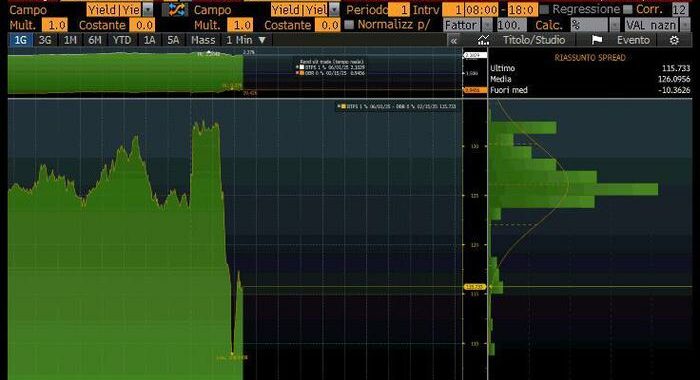
Task: Select the 3G range tab
Action: [x=45, y=40]
